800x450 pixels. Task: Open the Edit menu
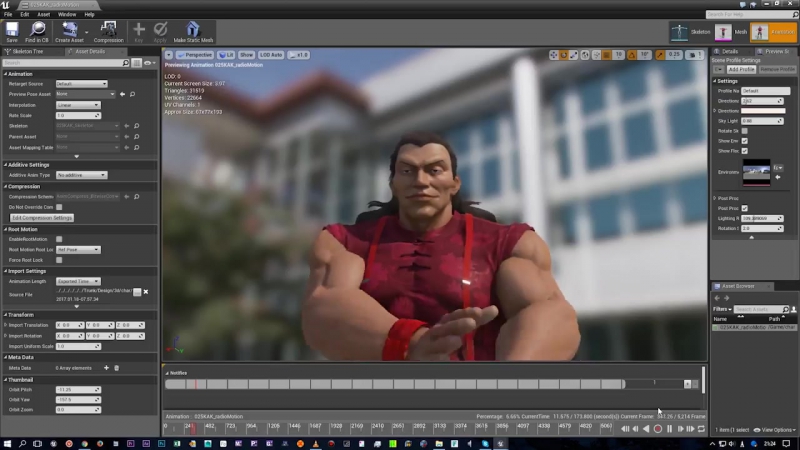point(24,14)
